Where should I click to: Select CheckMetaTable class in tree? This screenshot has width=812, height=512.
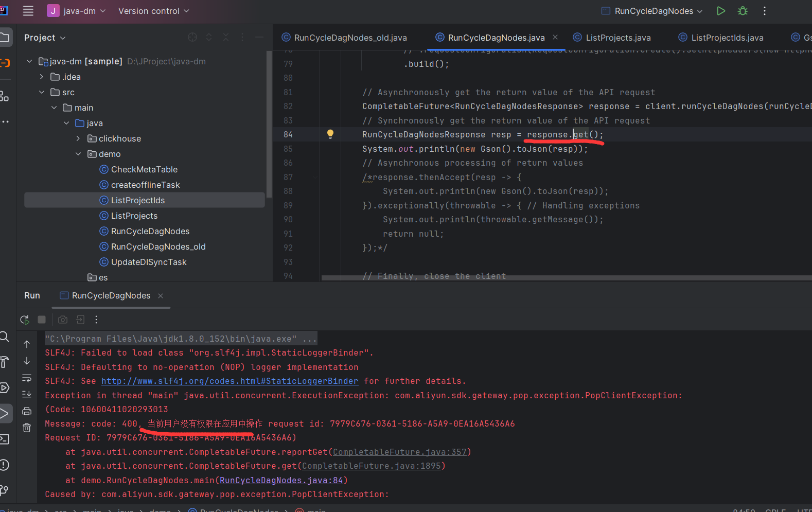tap(144, 169)
